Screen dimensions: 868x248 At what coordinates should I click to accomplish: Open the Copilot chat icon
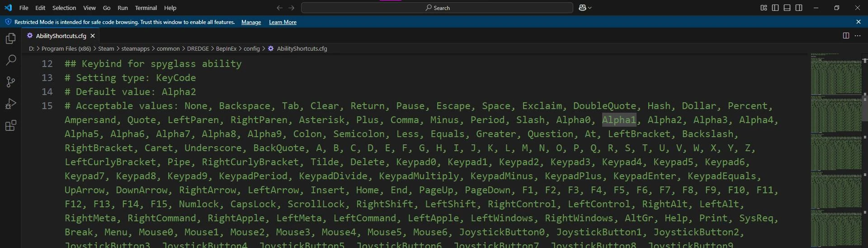coord(582,8)
